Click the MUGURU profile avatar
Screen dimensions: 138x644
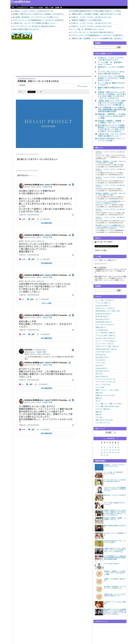tap(21, 351)
